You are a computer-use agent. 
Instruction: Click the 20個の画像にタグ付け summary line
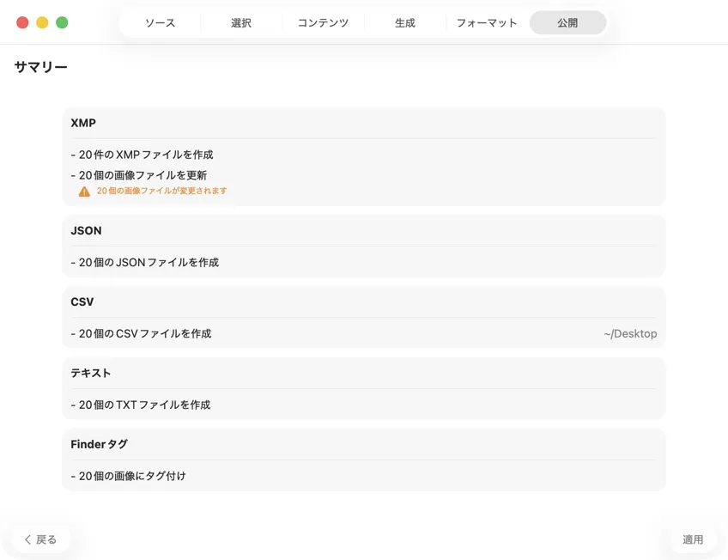point(128,476)
